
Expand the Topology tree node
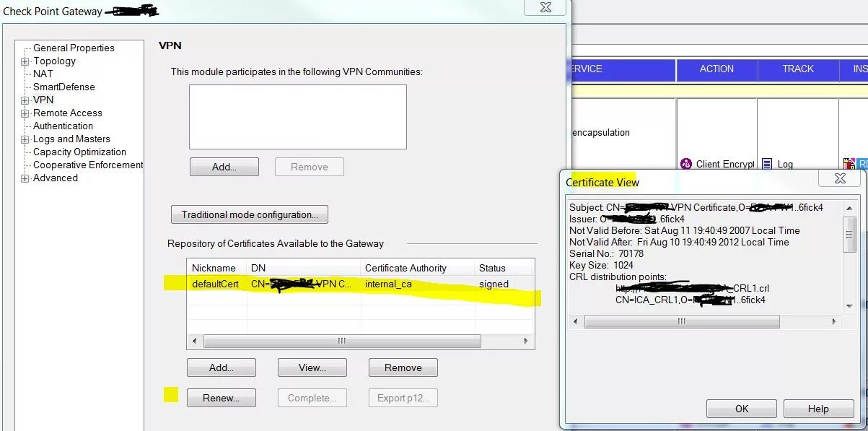point(25,61)
